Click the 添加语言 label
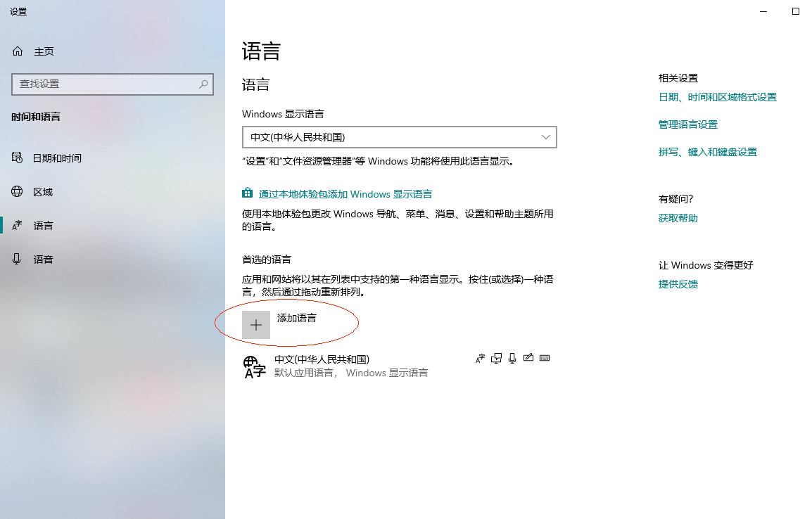Screen dimensions: 812x519 (297, 318)
